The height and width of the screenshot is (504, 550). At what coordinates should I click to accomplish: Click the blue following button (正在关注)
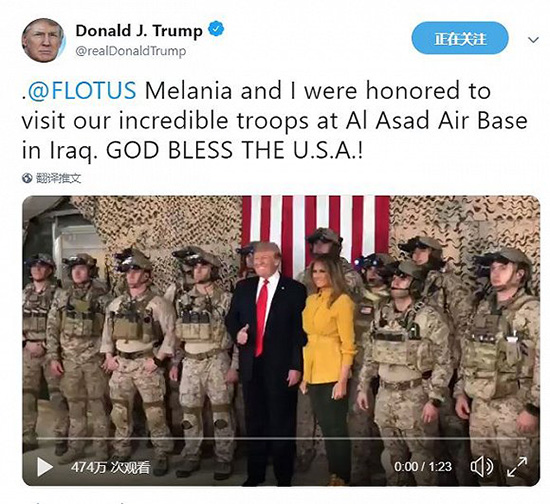pyautogui.click(x=460, y=38)
